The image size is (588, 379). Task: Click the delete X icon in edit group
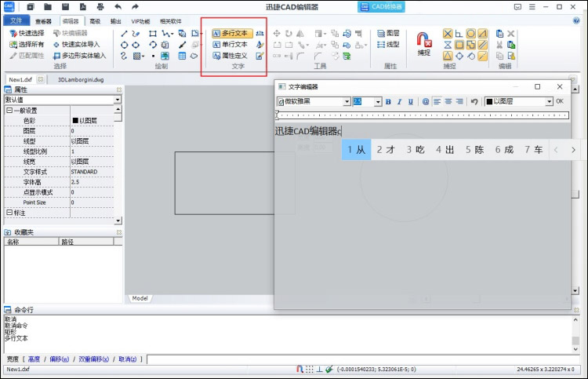(x=510, y=34)
